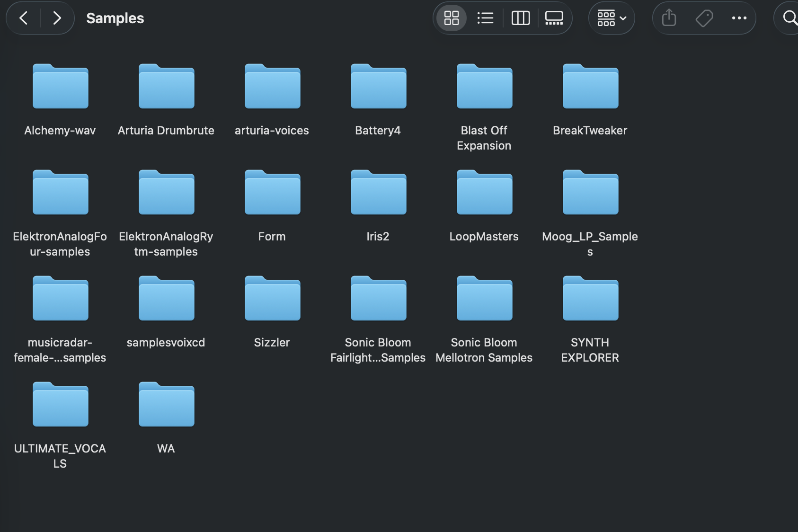Open the group-by options dropdown

612,18
